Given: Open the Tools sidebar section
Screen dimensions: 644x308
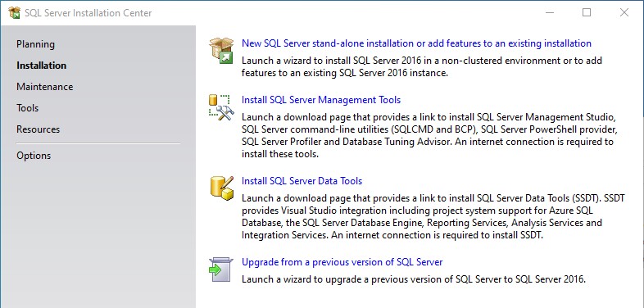Looking at the screenshot, I should tap(28, 108).
